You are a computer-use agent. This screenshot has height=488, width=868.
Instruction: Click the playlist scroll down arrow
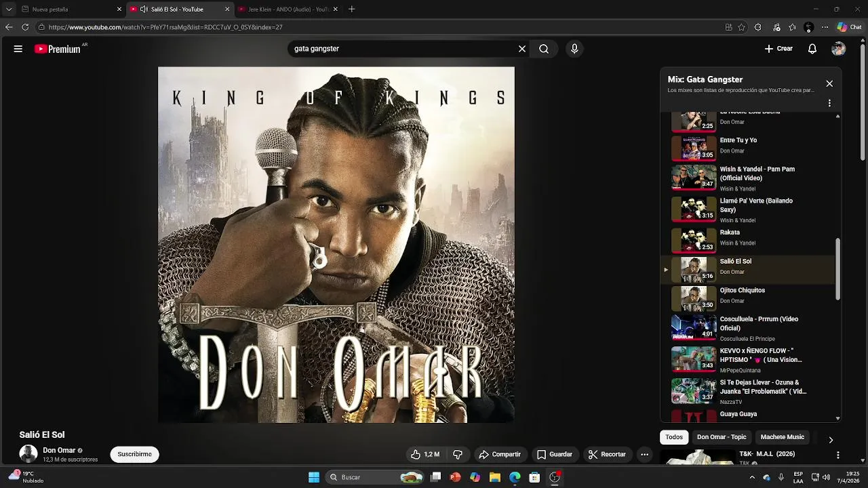click(x=838, y=419)
